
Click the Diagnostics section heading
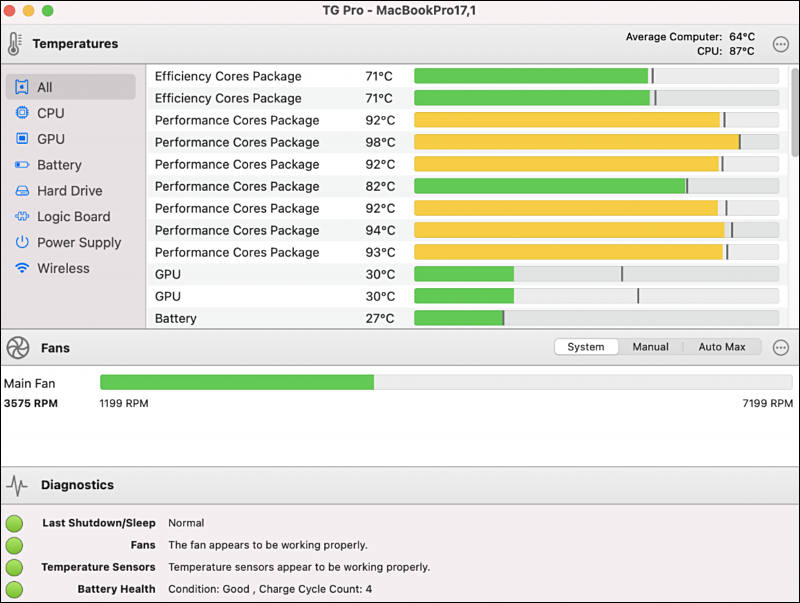[x=78, y=485]
